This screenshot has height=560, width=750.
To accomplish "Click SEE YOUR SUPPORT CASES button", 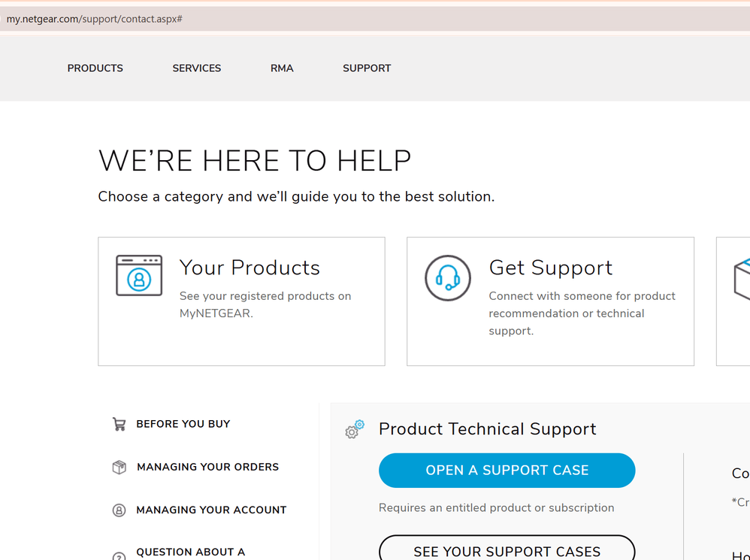I will [x=507, y=549].
